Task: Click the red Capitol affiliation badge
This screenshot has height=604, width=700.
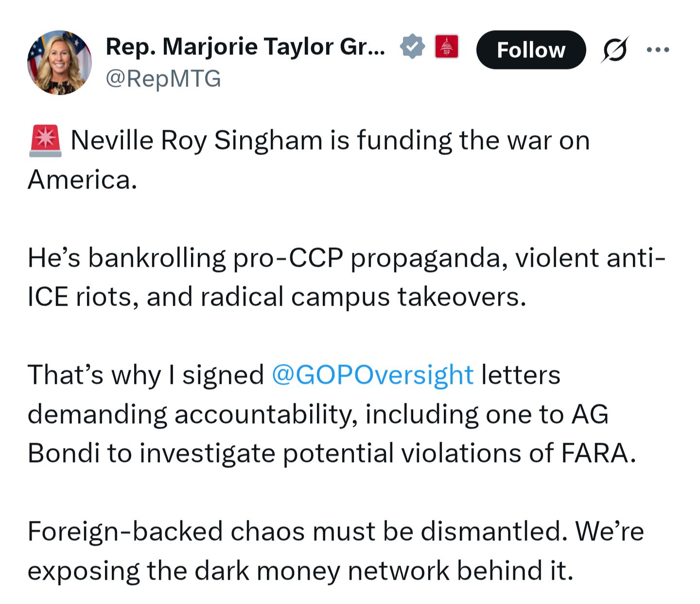Action: coord(447,47)
